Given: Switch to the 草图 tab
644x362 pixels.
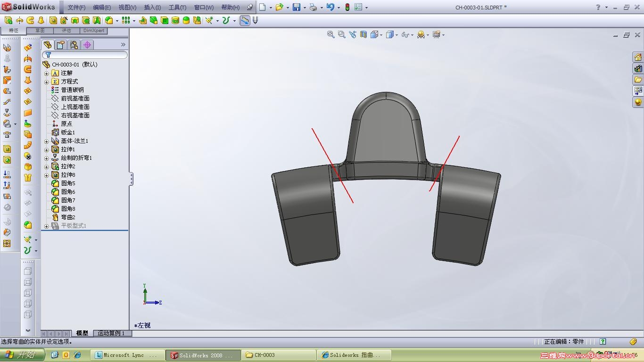Looking at the screenshot, I should pos(40,31).
